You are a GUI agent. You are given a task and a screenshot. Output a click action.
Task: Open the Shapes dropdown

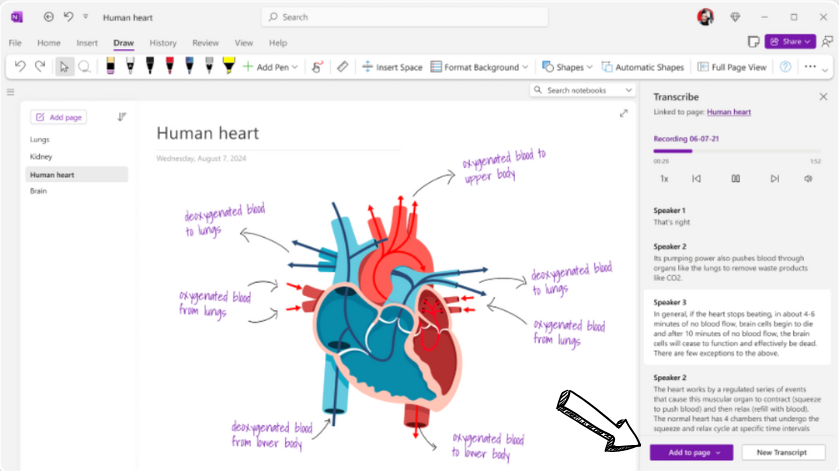pos(567,67)
